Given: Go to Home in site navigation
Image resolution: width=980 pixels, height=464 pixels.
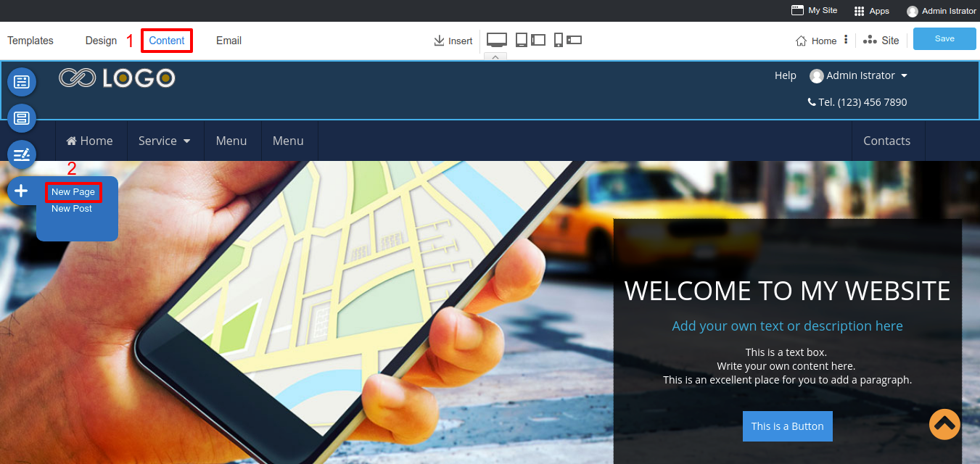Looking at the screenshot, I should coord(90,141).
